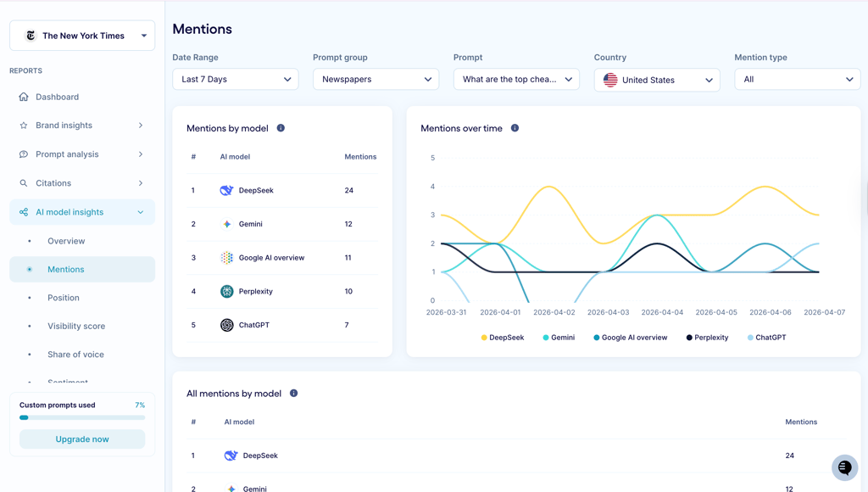
Task: Toggle DeepSeek series in chart legend
Action: click(x=503, y=338)
